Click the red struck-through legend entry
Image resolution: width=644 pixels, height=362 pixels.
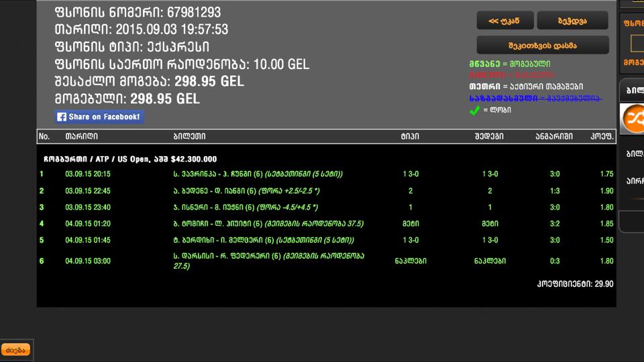(512, 75)
